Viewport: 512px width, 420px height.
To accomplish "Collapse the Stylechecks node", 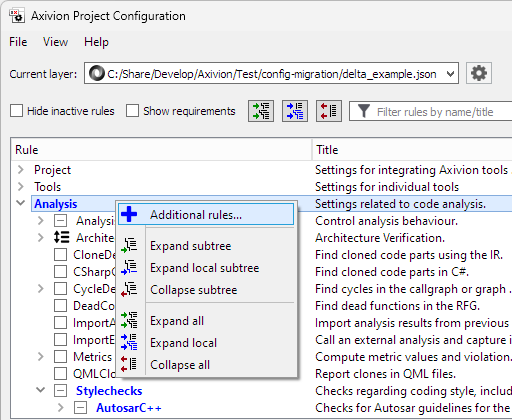I will click(41, 390).
